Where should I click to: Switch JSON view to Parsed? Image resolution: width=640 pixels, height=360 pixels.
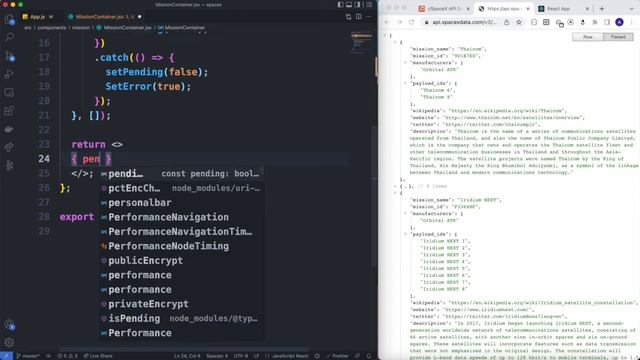(618, 37)
